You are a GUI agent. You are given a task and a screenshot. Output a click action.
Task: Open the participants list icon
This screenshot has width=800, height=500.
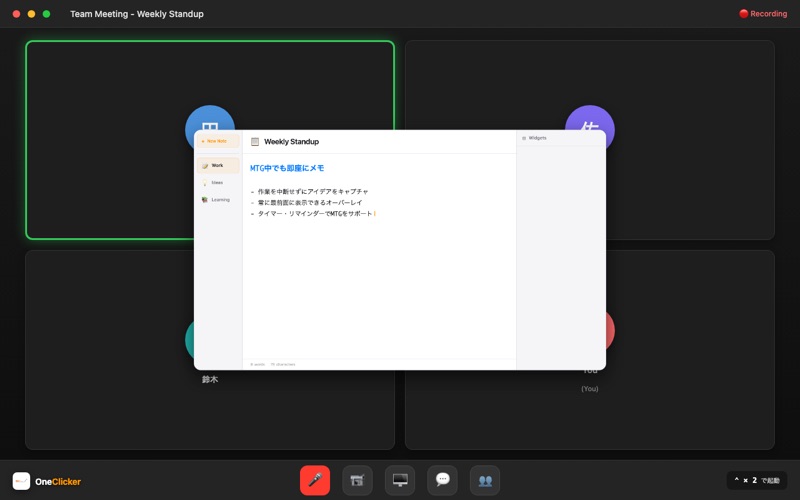click(x=485, y=480)
